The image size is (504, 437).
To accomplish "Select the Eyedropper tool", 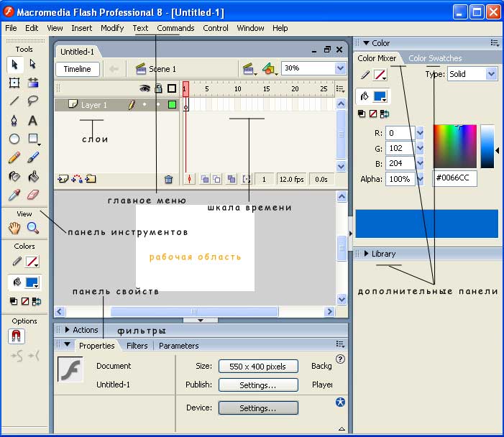I will pos(14,195).
